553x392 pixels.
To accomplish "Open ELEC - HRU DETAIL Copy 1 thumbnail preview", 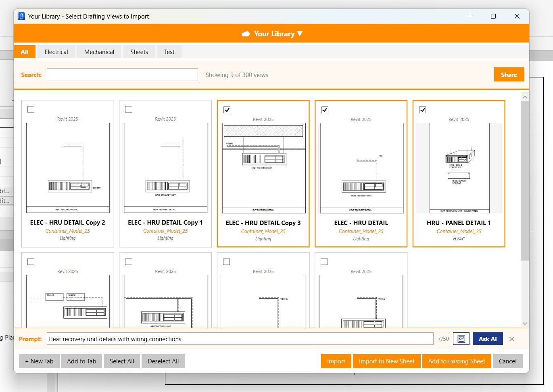I will 165,168.
